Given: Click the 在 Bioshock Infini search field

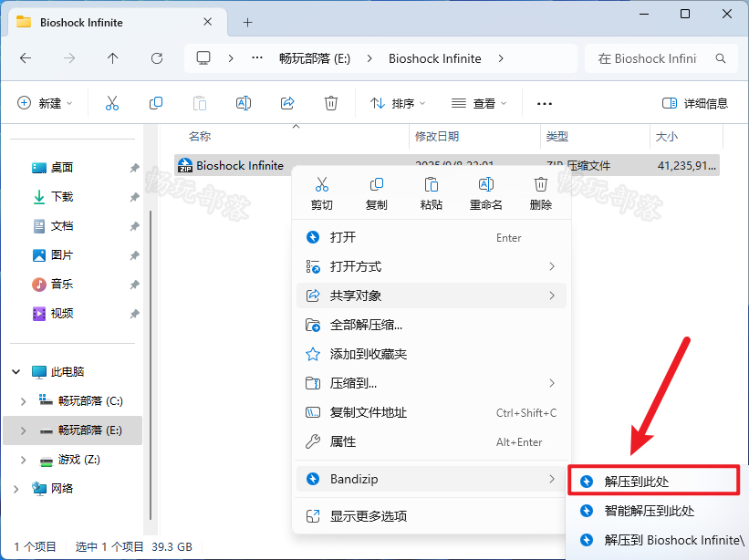Looking at the screenshot, I should pyautogui.click(x=661, y=58).
